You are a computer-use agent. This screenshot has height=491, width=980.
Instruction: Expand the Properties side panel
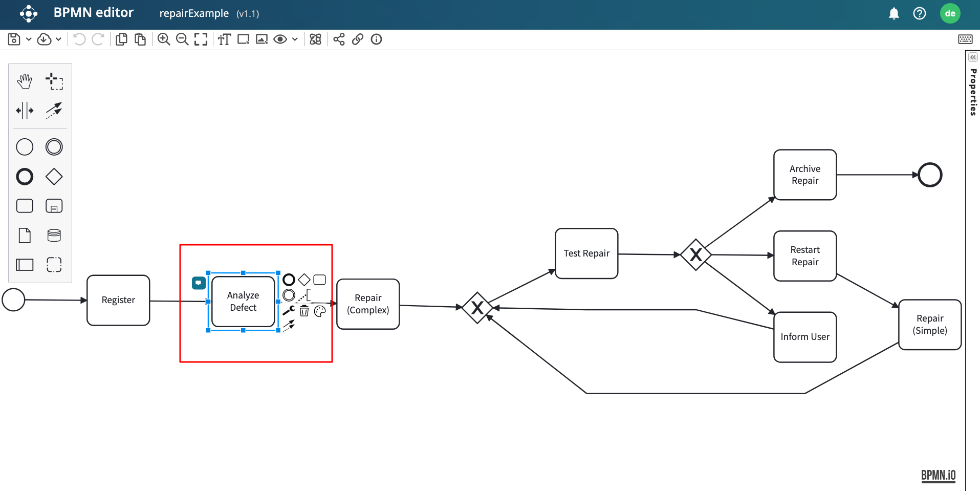(x=973, y=57)
